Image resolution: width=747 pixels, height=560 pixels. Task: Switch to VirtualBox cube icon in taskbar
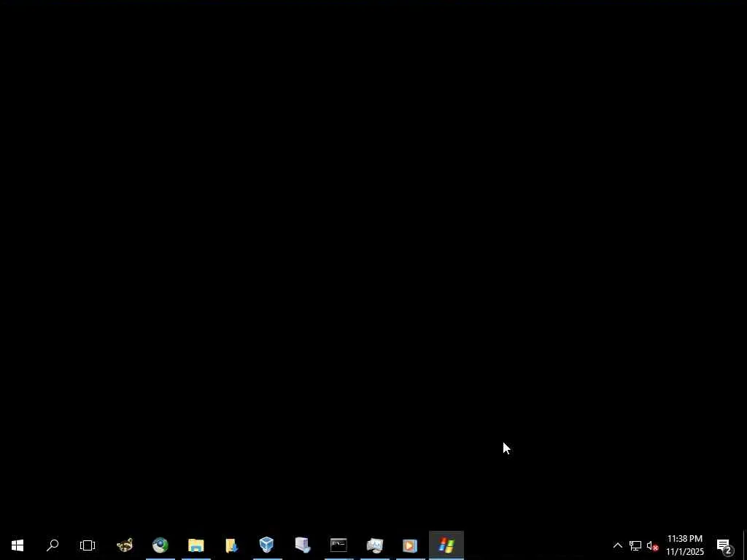pos(267,545)
